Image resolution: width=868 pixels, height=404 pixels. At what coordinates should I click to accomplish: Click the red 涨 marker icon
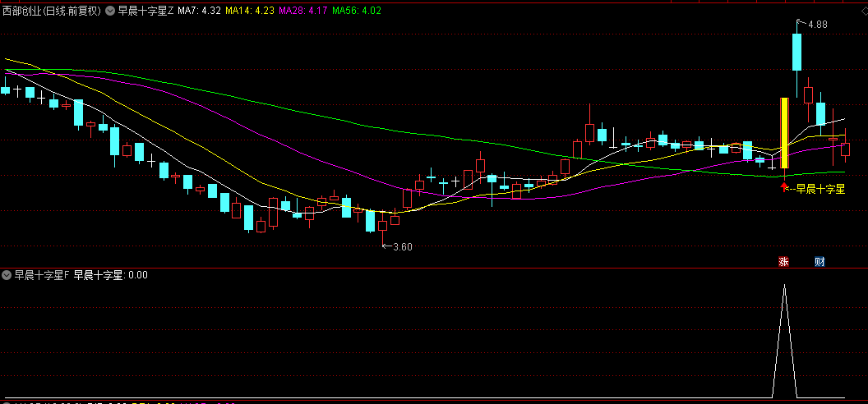(x=783, y=261)
